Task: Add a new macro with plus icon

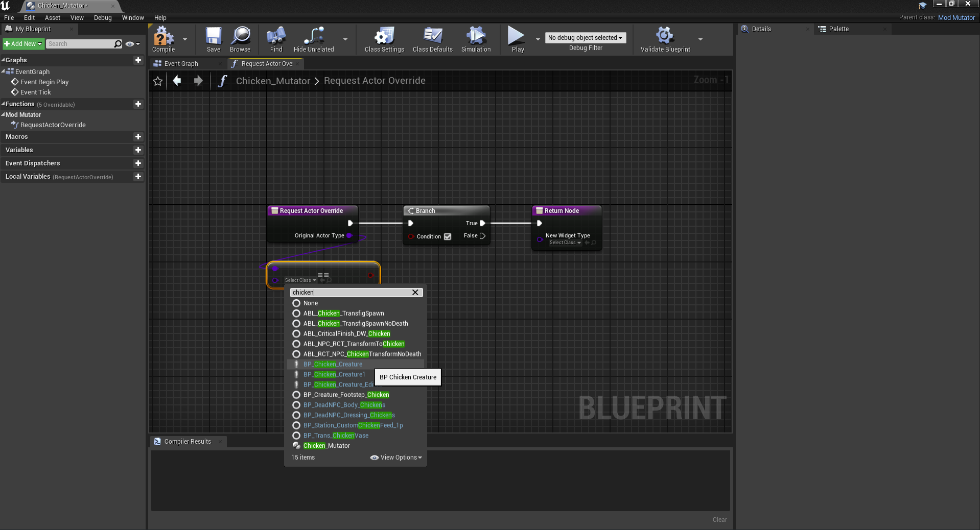Action: click(x=138, y=137)
